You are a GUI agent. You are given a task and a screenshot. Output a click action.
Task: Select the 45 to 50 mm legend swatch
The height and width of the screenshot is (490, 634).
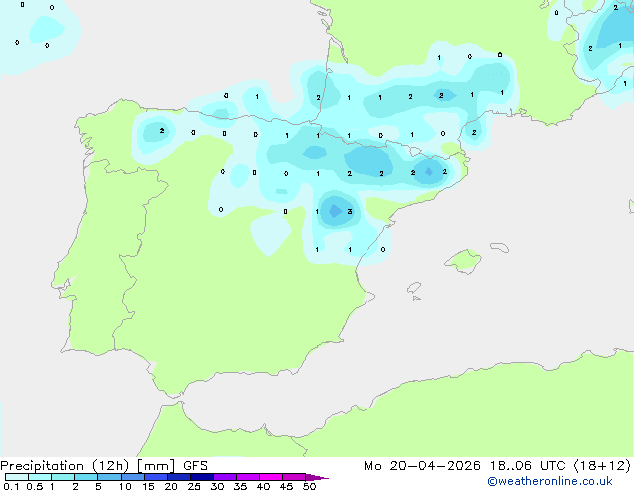coord(294,477)
